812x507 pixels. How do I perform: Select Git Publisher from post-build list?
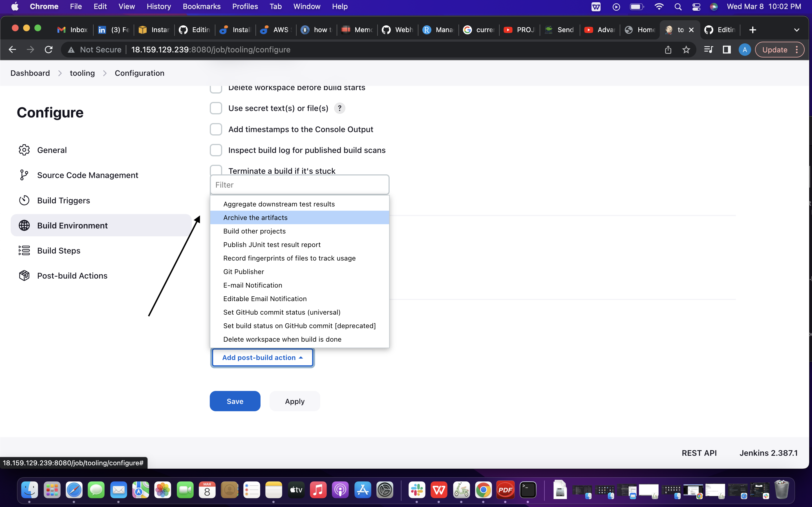[x=244, y=272]
